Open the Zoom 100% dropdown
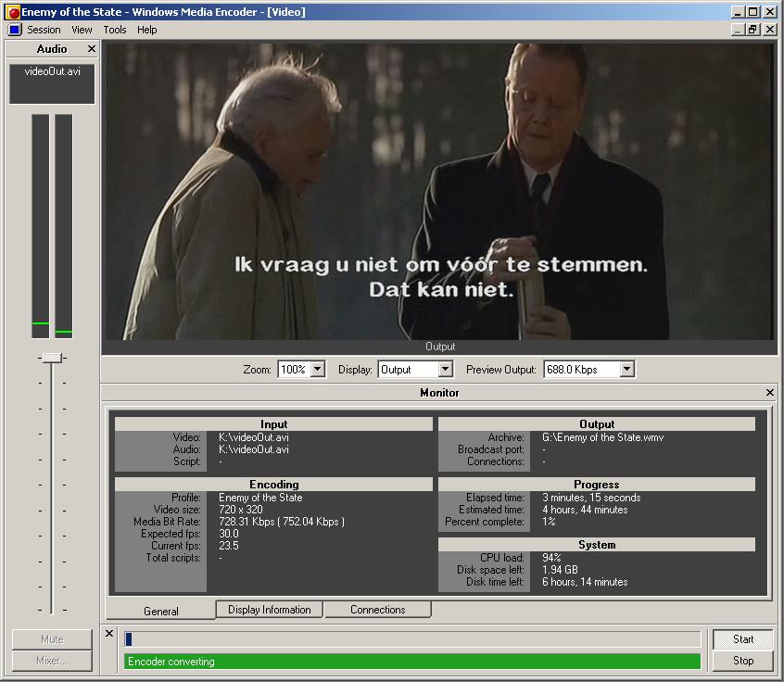 pyautogui.click(x=318, y=370)
